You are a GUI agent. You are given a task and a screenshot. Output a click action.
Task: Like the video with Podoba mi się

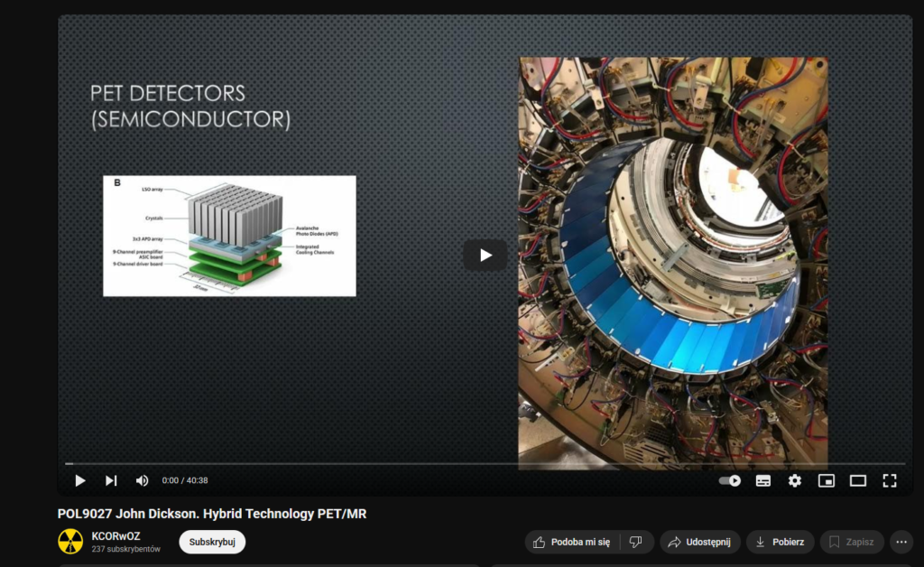click(572, 542)
